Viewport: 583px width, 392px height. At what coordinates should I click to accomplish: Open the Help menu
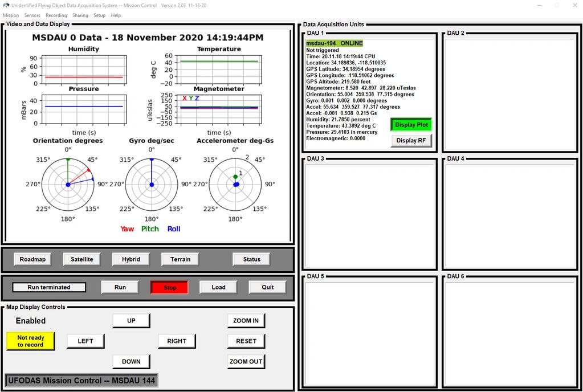click(116, 15)
